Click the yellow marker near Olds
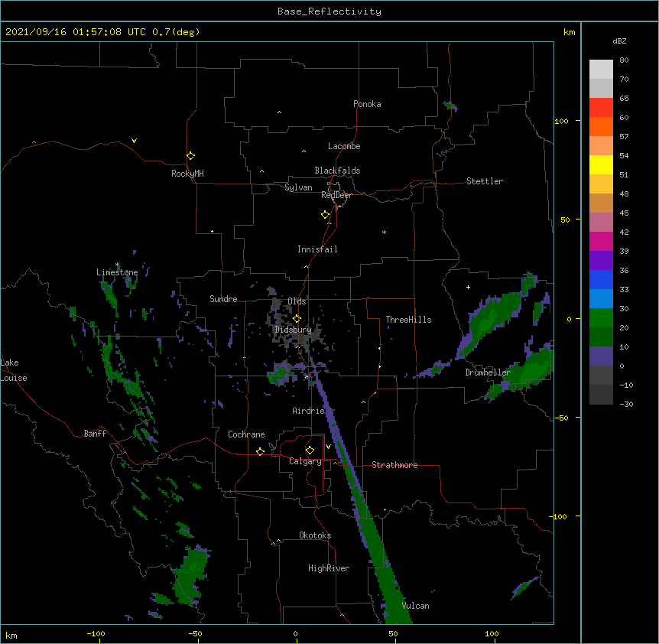 pos(297,319)
